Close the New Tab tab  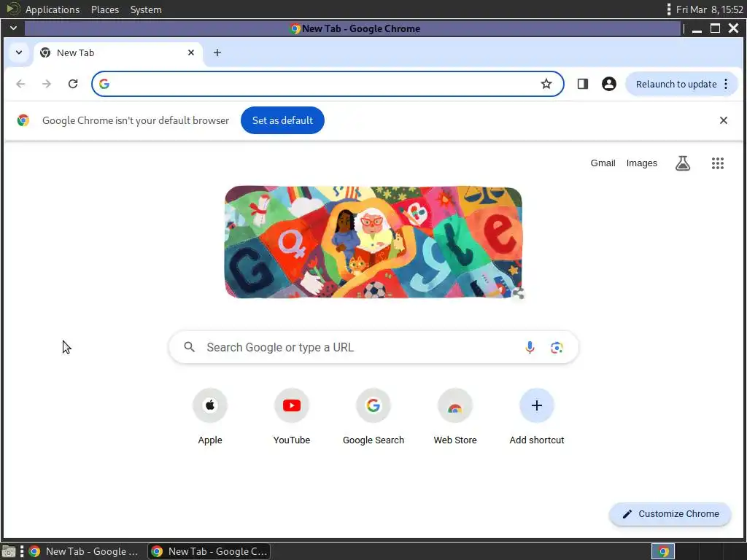[191, 52]
